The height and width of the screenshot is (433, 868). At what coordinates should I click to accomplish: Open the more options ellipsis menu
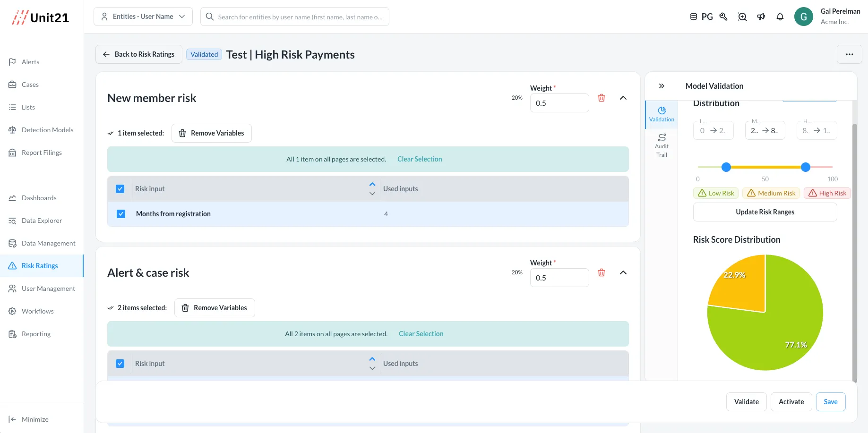[x=849, y=54]
